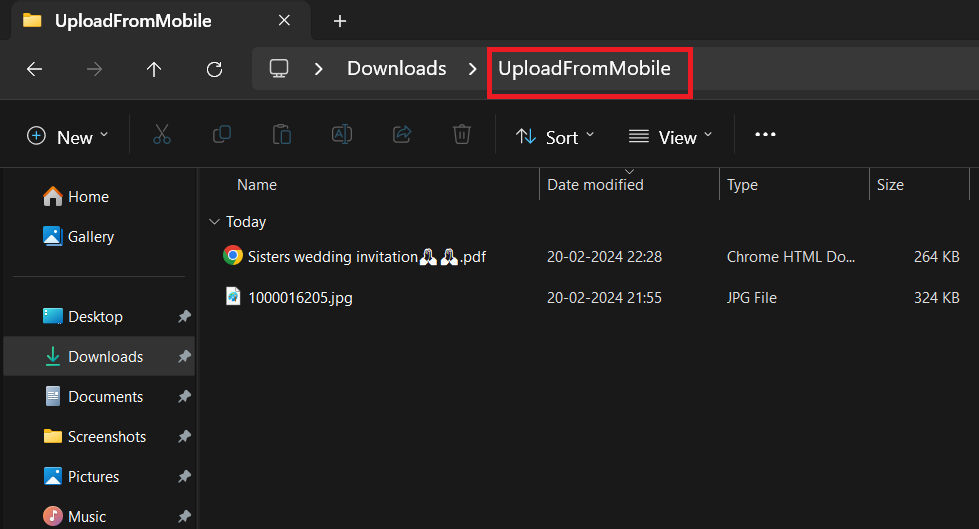Navigate back using the back arrow
Image resolution: width=979 pixels, height=529 pixels.
point(34,69)
